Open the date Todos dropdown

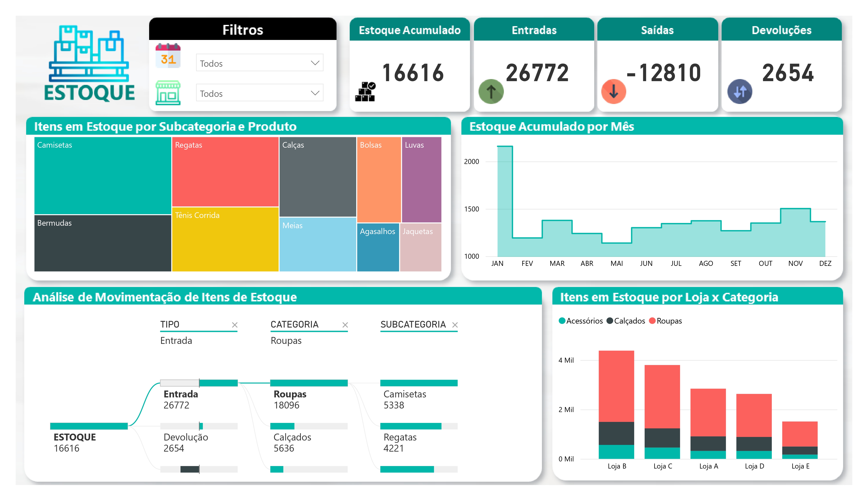pos(259,63)
